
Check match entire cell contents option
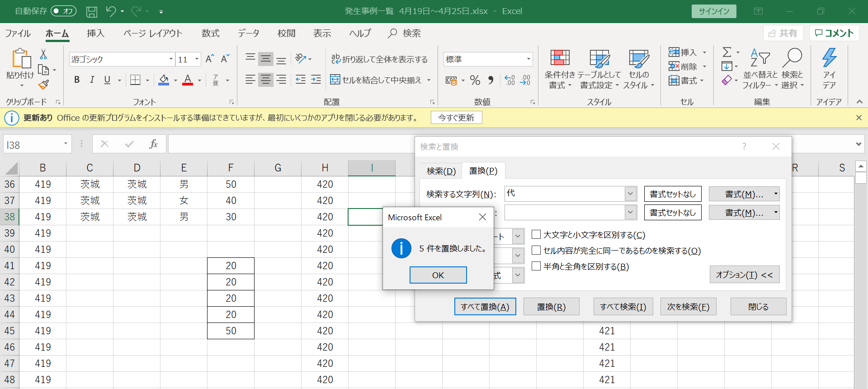tap(536, 250)
